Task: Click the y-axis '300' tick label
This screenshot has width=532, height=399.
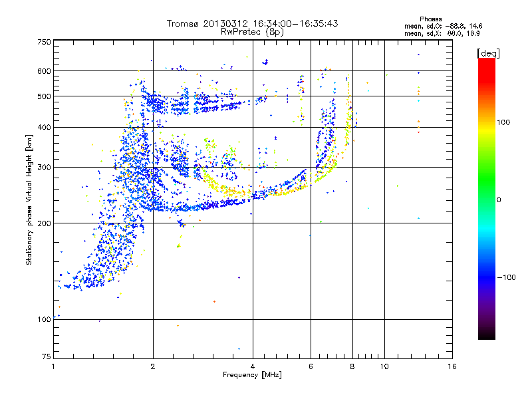Action: coord(45,168)
